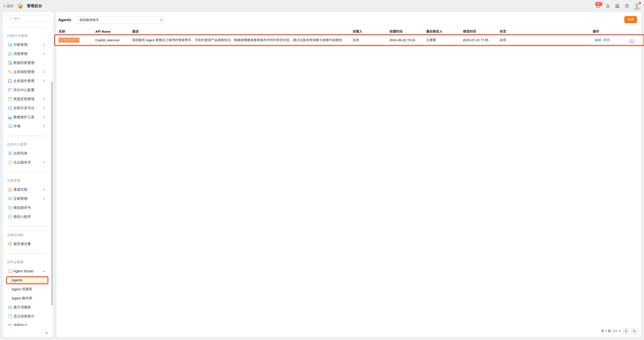Click the orange 新建 button
The height and width of the screenshot is (340, 644).
click(x=630, y=20)
